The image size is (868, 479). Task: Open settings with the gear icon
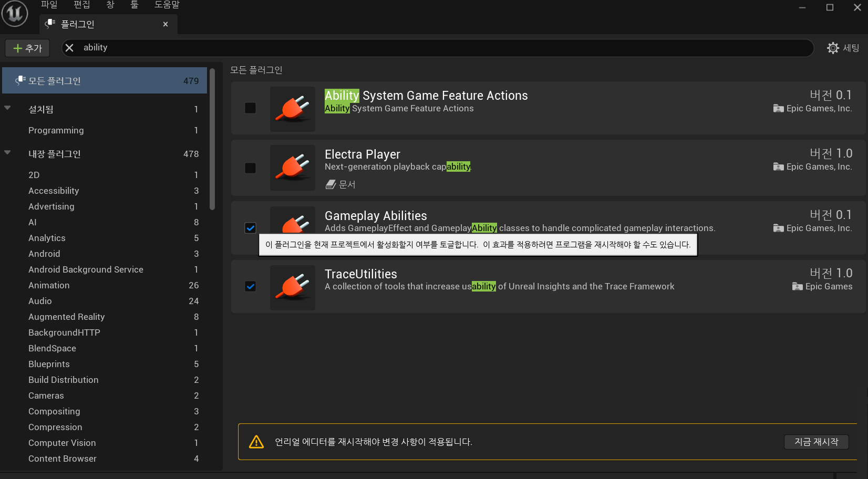[833, 48]
